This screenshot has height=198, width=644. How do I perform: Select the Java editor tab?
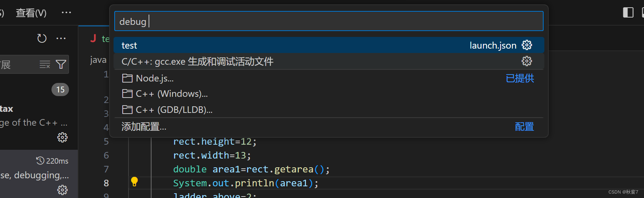(x=99, y=39)
